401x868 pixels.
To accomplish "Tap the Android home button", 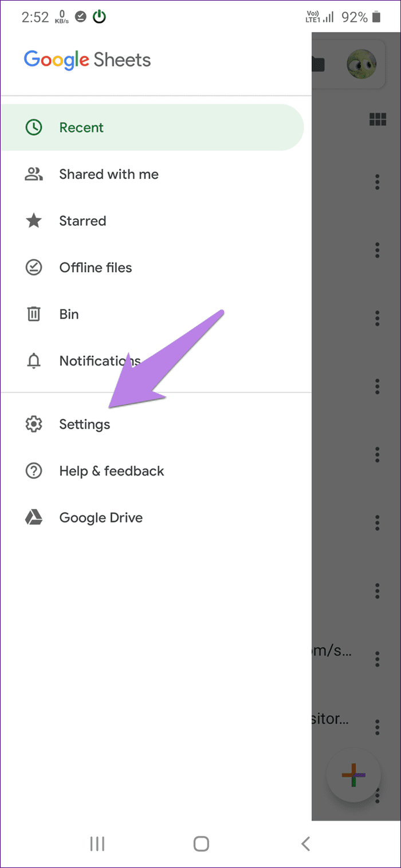I will click(x=201, y=843).
